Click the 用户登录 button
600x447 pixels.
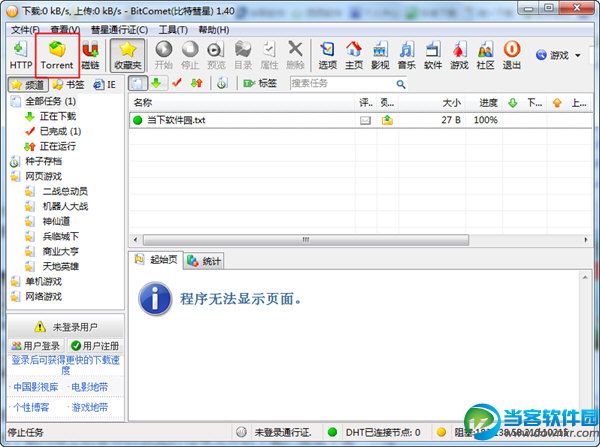click(36, 346)
